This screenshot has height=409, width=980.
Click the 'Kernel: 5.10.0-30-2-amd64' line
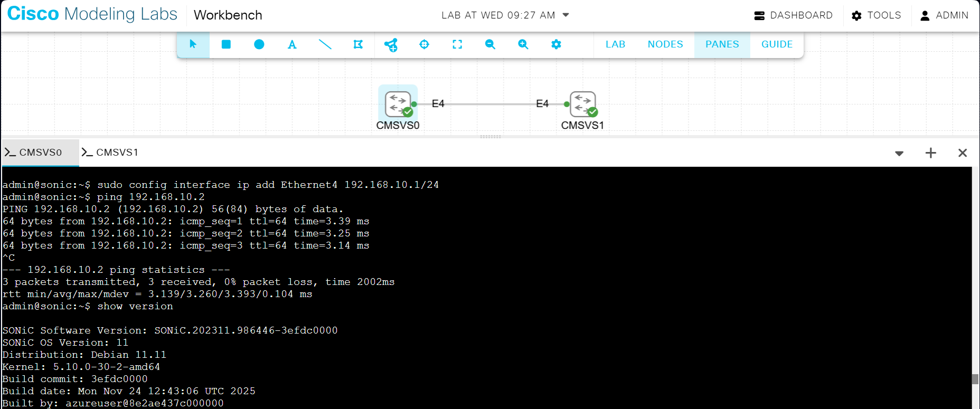[x=81, y=367]
